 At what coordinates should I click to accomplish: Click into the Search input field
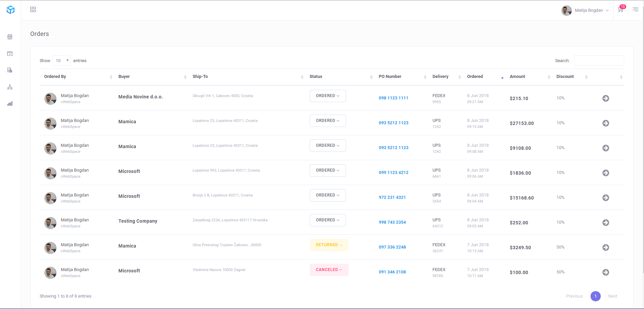(599, 61)
